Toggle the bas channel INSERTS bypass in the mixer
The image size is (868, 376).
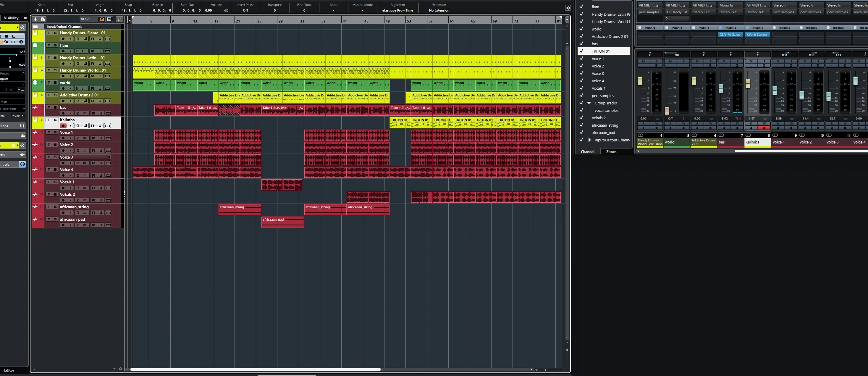coord(720,28)
